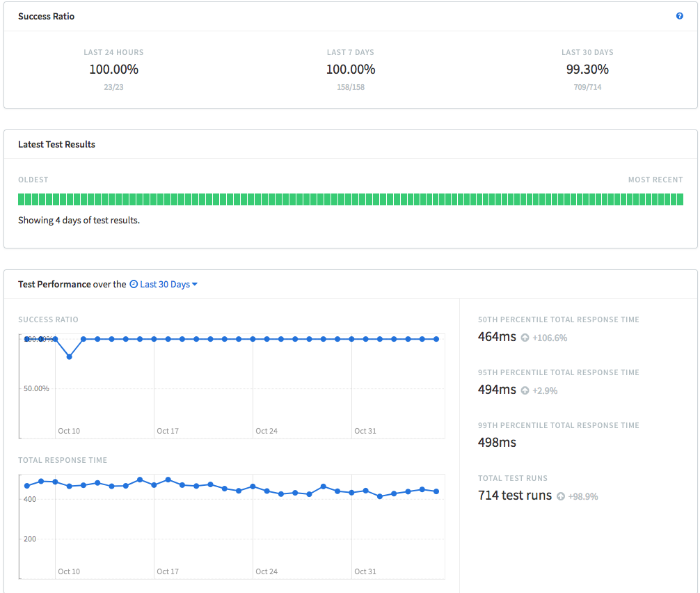Click the dipped data point in Success Ratio chart

70,356
